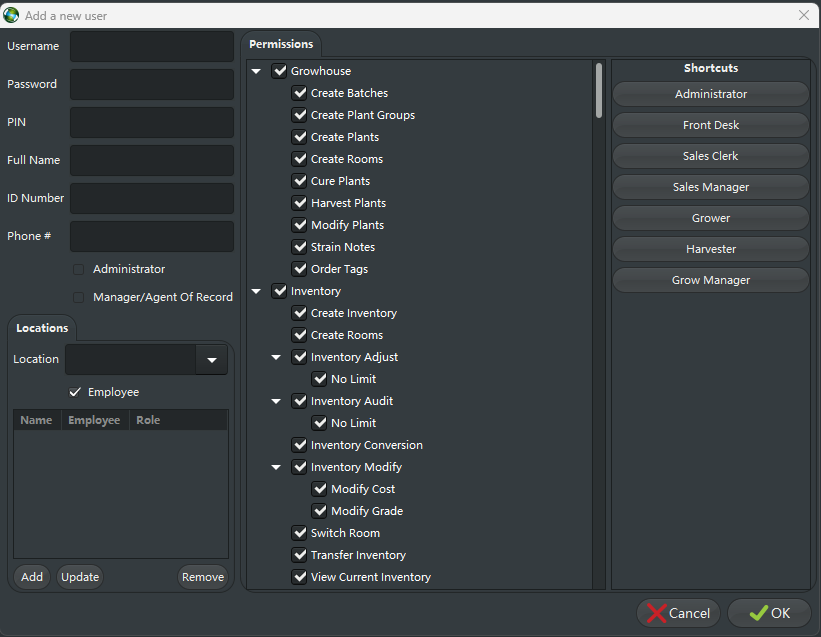This screenshot has width=821, height=637.
Task: Toggle the Manager/Agent Of Record checkbox
Action: pyautogui.click(x=79, y=297)
